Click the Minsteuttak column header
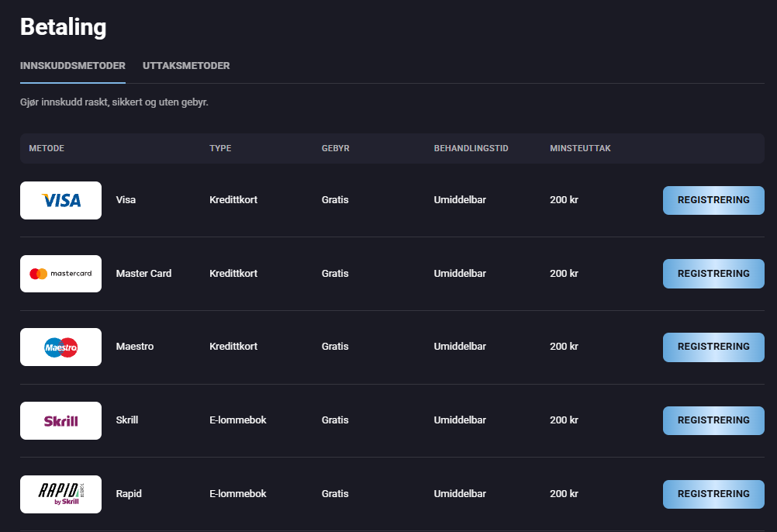Screen dimensions: 777x532 pyautogui.click(x=580, y=148)
